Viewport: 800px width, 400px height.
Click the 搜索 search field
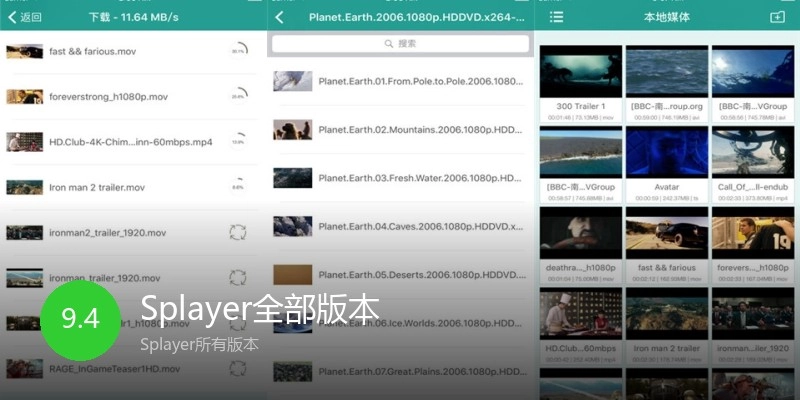pos(401,44)
